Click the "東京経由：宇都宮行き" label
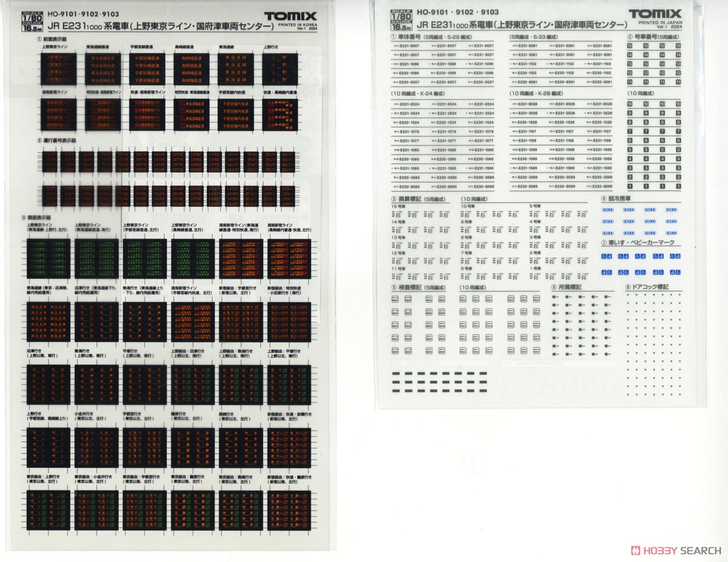Viewport: 728px width, 562px height. point(143,477)
